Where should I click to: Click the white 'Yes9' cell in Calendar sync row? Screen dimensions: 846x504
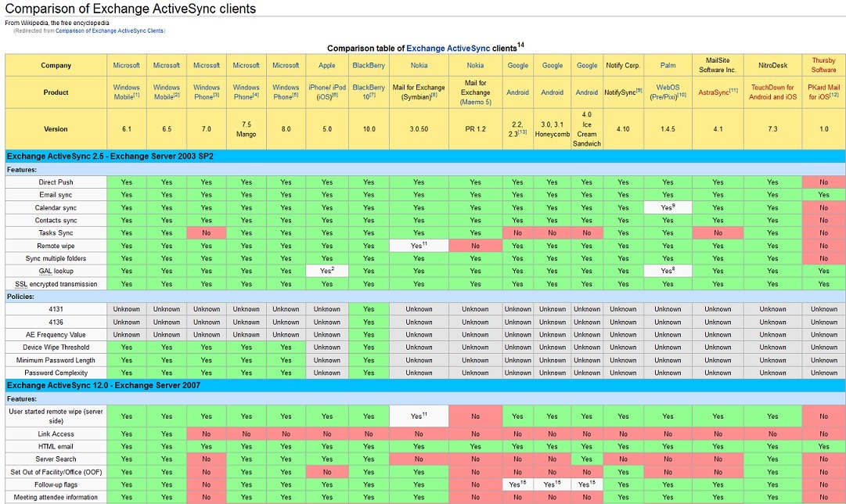point(668,207)
